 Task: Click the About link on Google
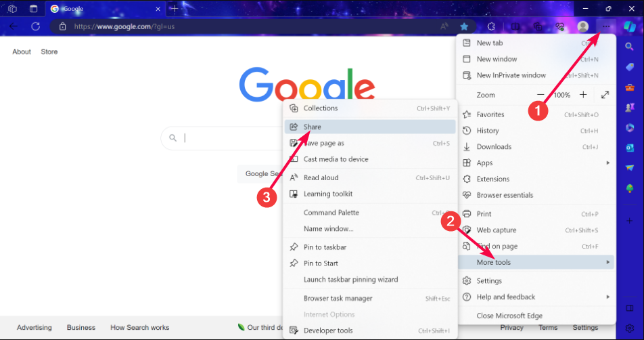coord(22,51)
